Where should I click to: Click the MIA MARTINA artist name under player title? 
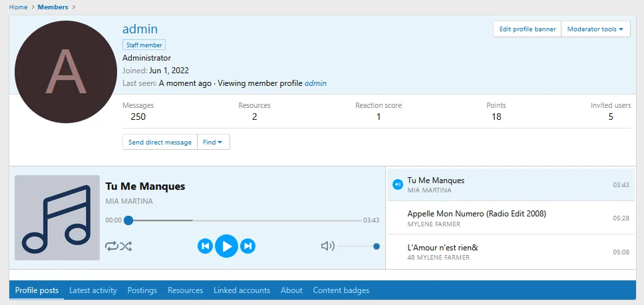[129, 201]
